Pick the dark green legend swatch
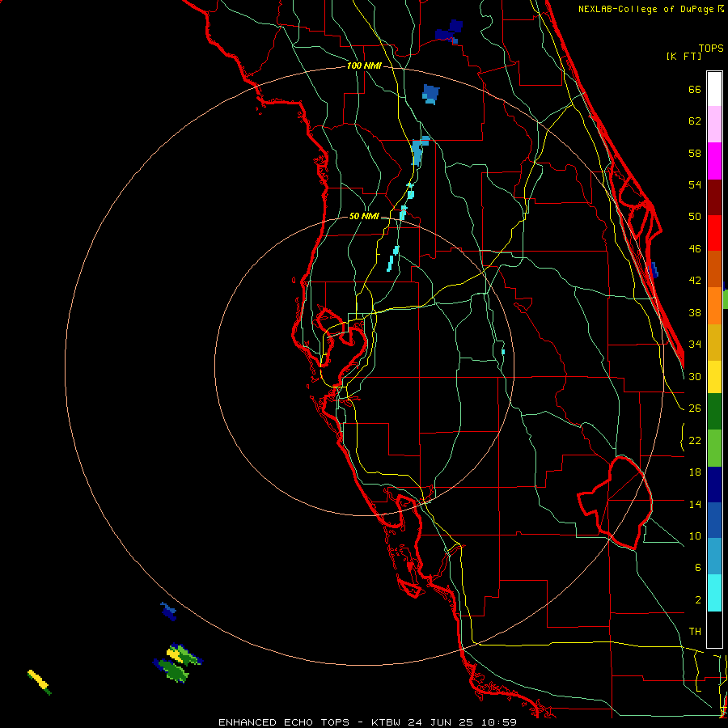Image resolution: width=728 pixels, height=728 pixels. coord(714,412)
